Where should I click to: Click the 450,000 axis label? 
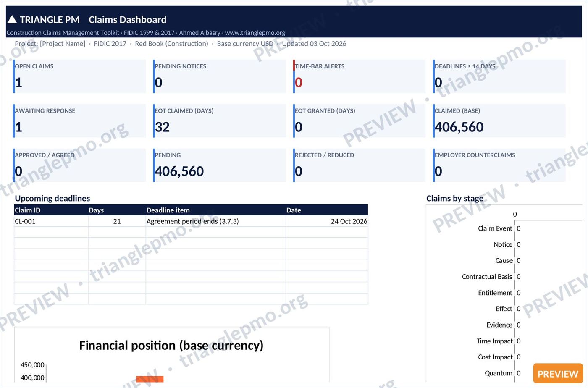tap(32, 365)
